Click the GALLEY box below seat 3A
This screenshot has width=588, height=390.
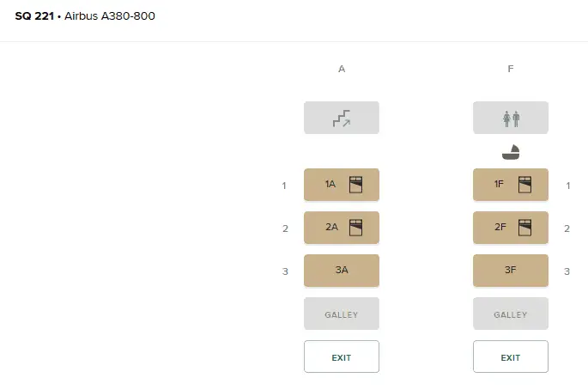click(x=342, y=314)
